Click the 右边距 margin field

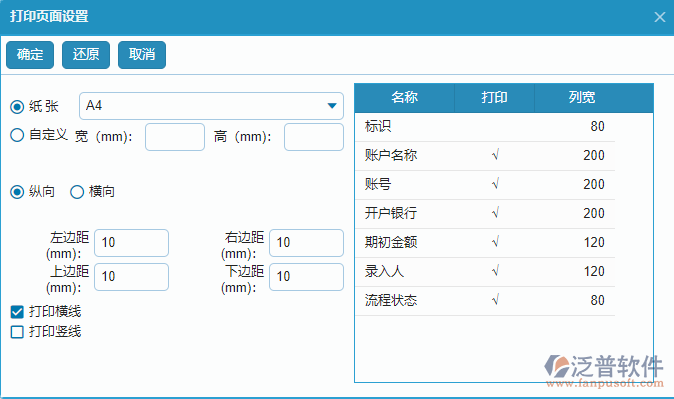(306, 243)
